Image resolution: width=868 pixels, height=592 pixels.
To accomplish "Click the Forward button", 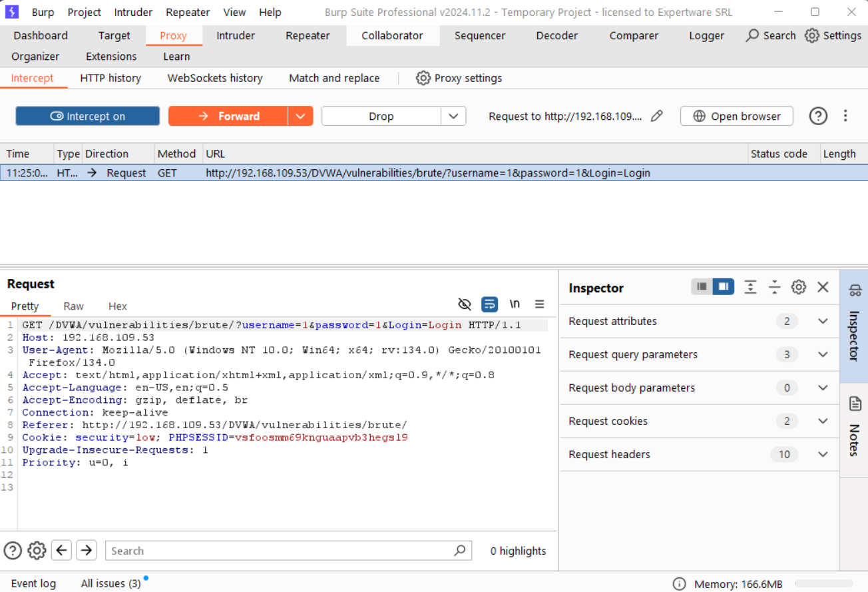I will [x=228, y=116].
